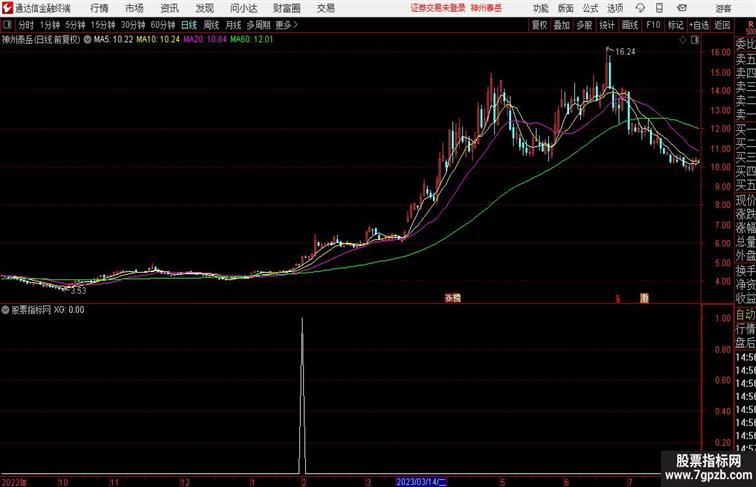Open F10 company info
Viewport: 756px width, 487px height.
[x=653, y=25]
